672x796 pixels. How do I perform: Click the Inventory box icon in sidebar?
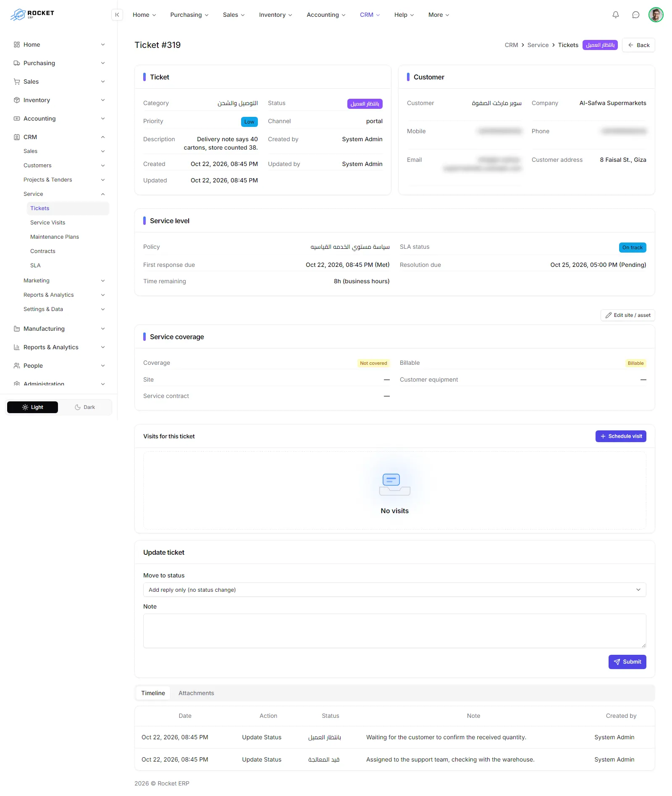pyautogui.click(x=17, y=100)
